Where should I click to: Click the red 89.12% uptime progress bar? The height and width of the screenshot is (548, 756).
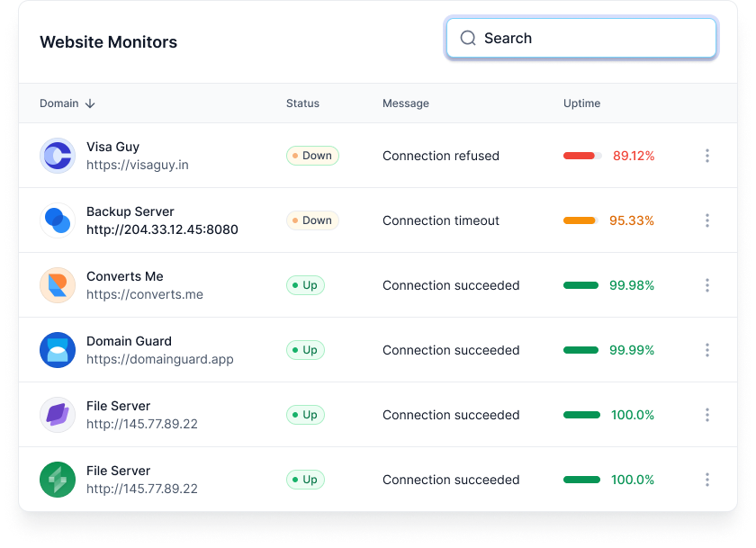coord(582,156)
